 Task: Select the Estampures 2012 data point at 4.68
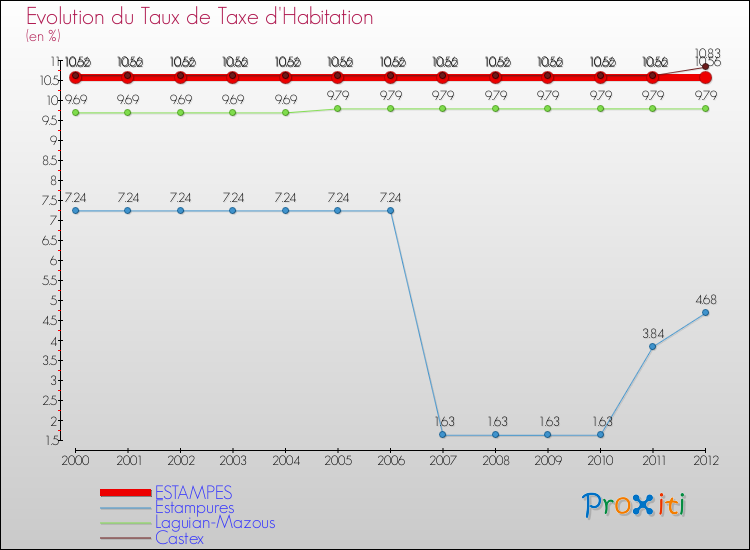click(x=706, y=312)
